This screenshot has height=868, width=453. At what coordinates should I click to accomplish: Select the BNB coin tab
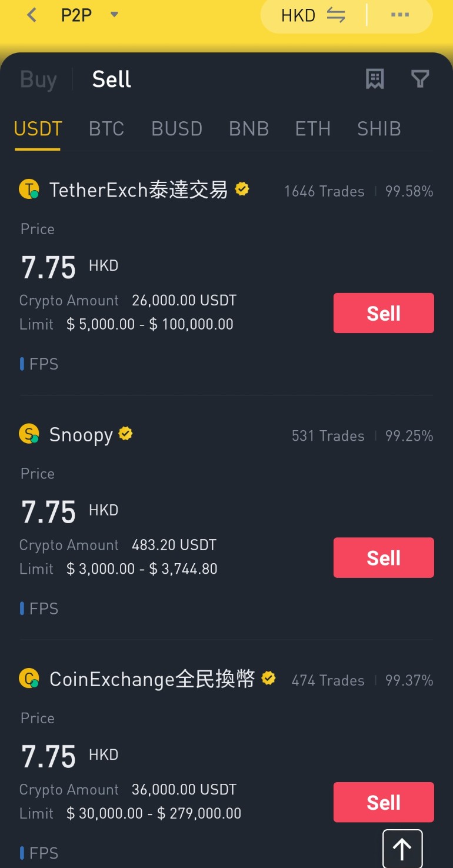(249, 129)
